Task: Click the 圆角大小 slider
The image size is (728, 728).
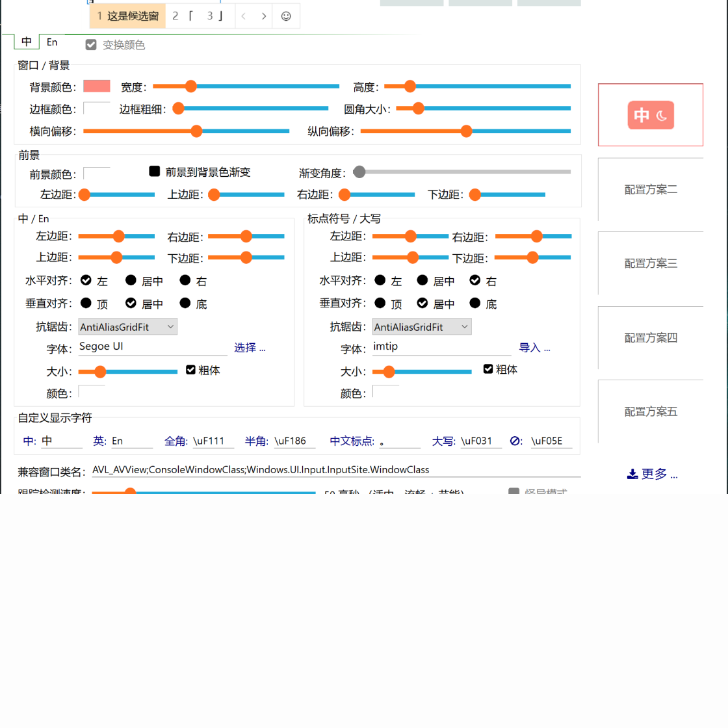Action: [484, 108]
